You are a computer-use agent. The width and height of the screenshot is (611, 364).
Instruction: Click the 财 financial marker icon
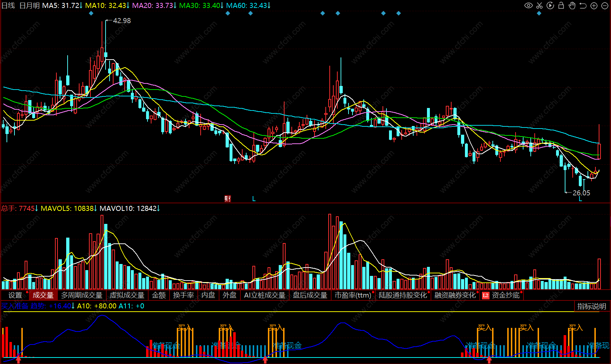(x=228, y=199)
